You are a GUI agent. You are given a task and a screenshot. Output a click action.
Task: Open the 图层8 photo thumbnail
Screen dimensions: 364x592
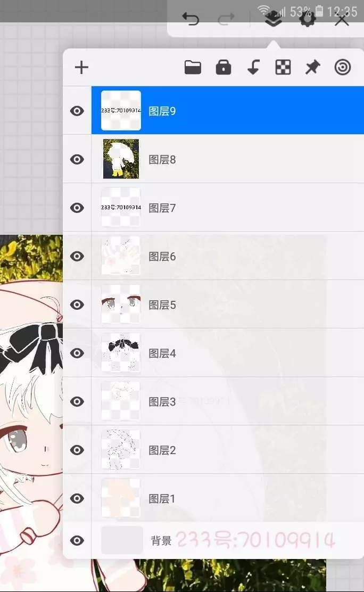click(x=121, y=159)
